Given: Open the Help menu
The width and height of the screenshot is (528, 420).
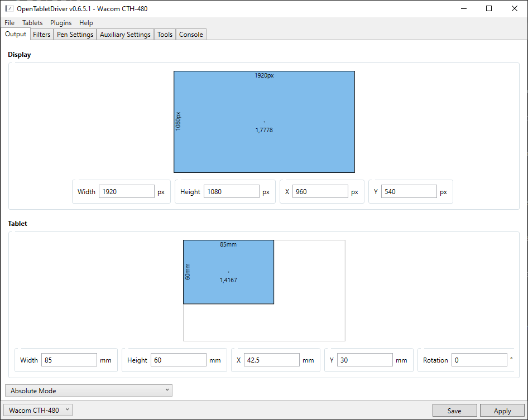Looking at the screenshot, I should pos(86,23).
